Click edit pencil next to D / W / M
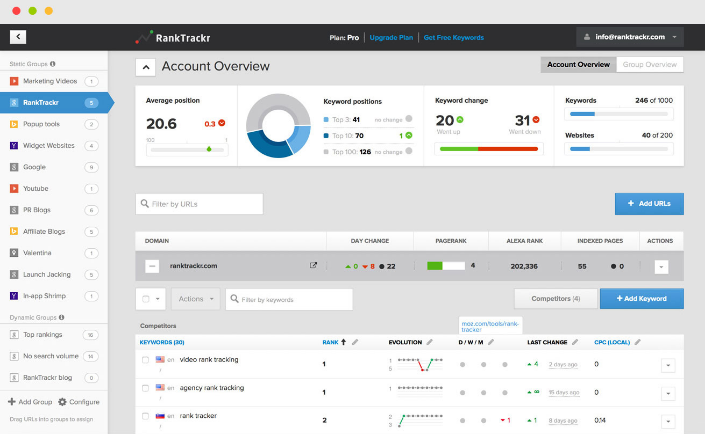This screenshot has height=434, width=705. (x=491, y=342)
